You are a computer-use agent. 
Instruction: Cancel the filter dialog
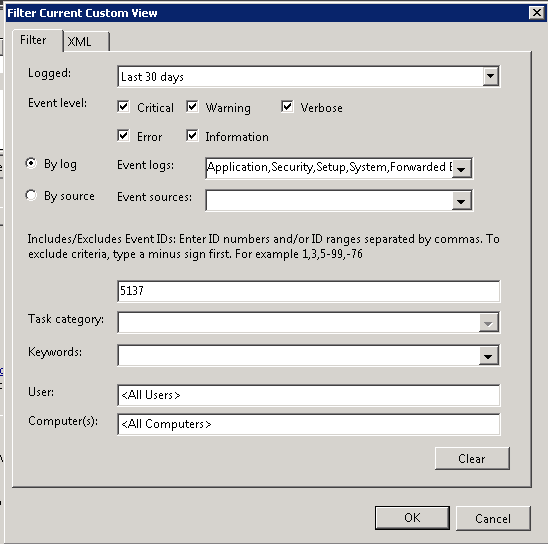pos(493,518)
